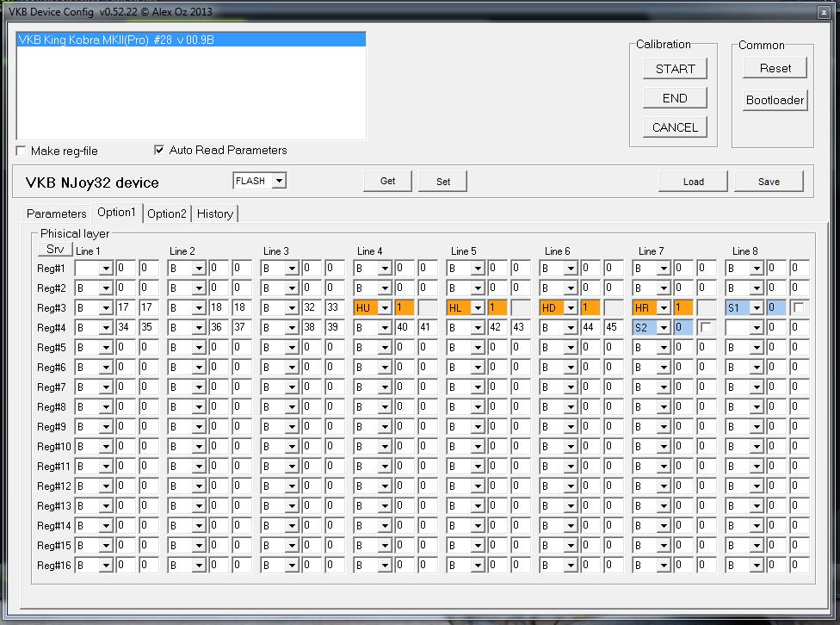
Task: Click the field with value 39 in Reg#4
Action: pyautogui.click(x=335, y=327)
